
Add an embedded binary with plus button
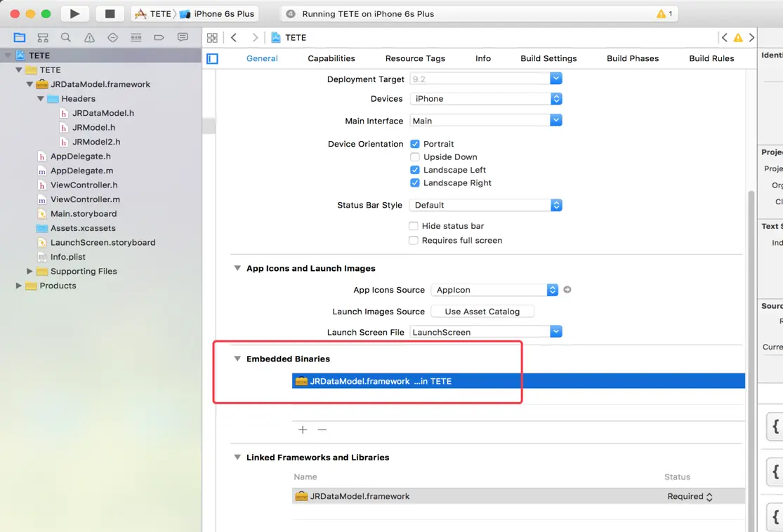(x=303, y=430)
